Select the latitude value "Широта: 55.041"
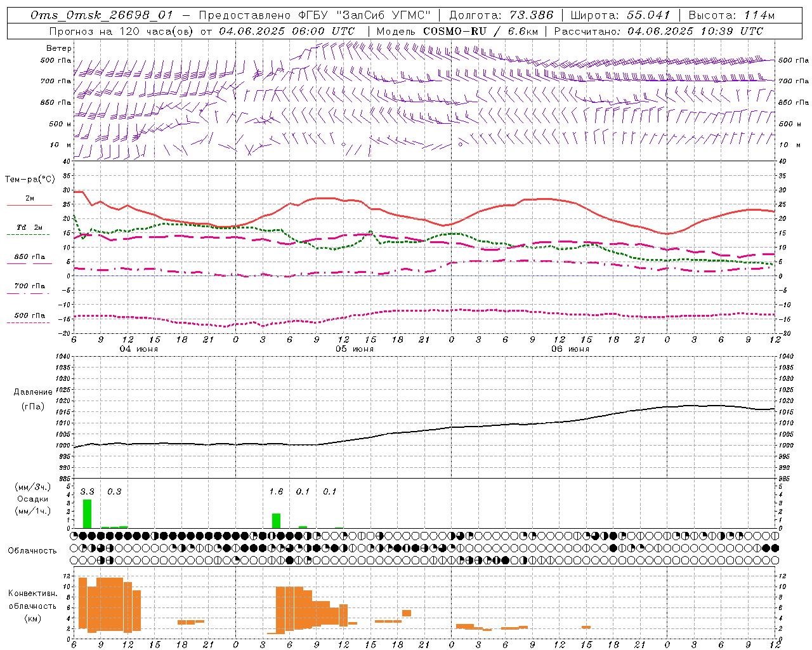 point(620,15)
